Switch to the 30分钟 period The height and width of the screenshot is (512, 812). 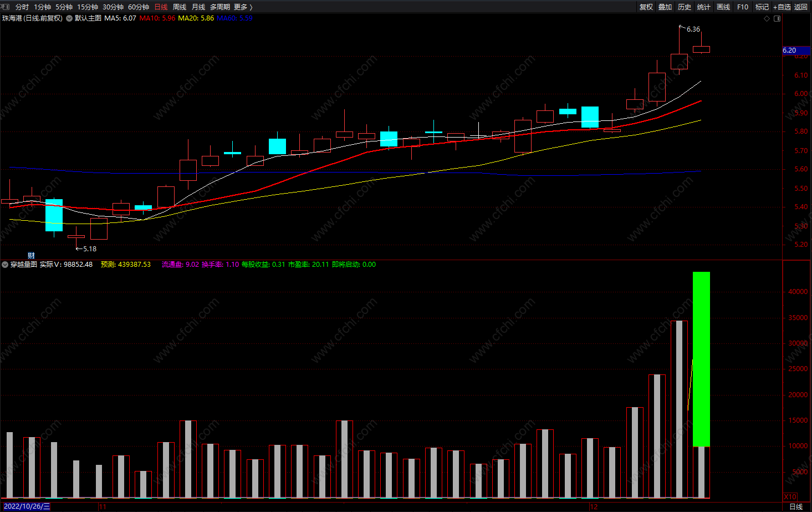(113, 7)
